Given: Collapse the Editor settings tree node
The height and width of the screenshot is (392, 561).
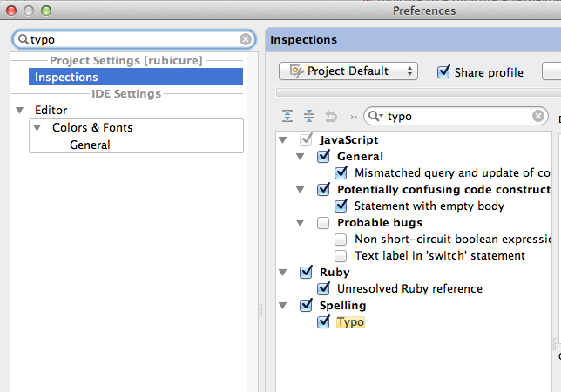Looking at the screenshot, I should (20, 110).
